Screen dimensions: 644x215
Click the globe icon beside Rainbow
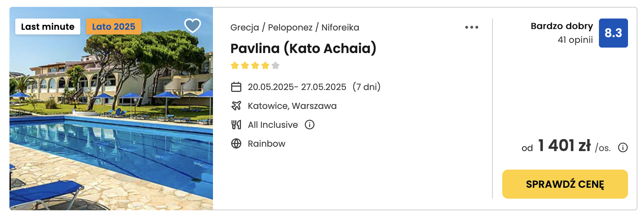click(236, 143)
